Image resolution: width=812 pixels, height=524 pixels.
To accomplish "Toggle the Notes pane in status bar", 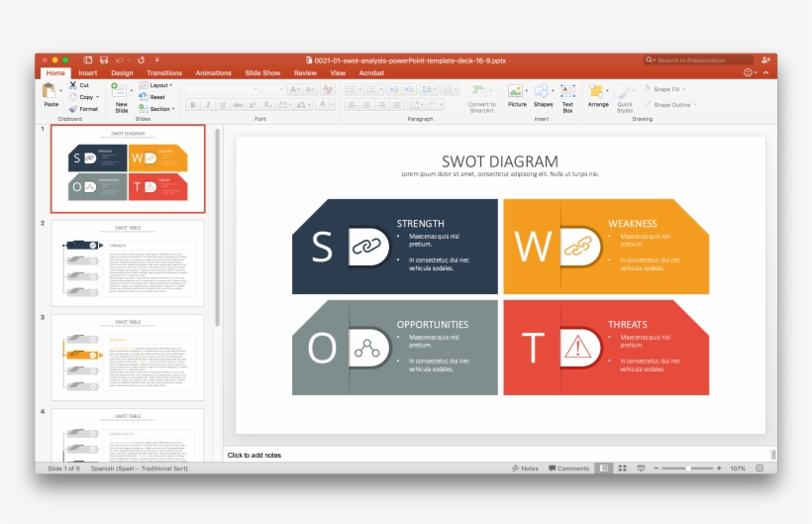I will (x=526, y=468).
